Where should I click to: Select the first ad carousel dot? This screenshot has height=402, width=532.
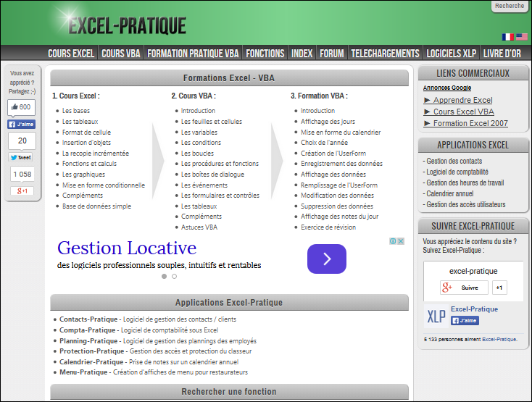pos(165,276)
